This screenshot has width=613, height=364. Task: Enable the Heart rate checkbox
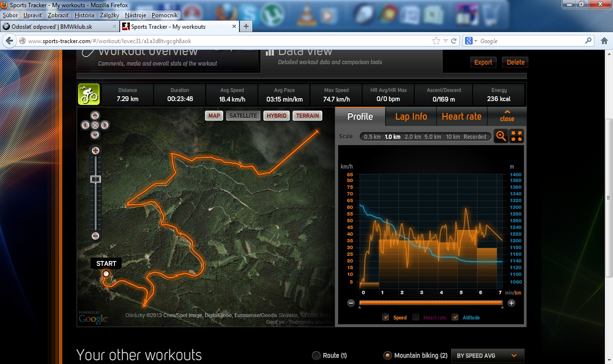416,317
